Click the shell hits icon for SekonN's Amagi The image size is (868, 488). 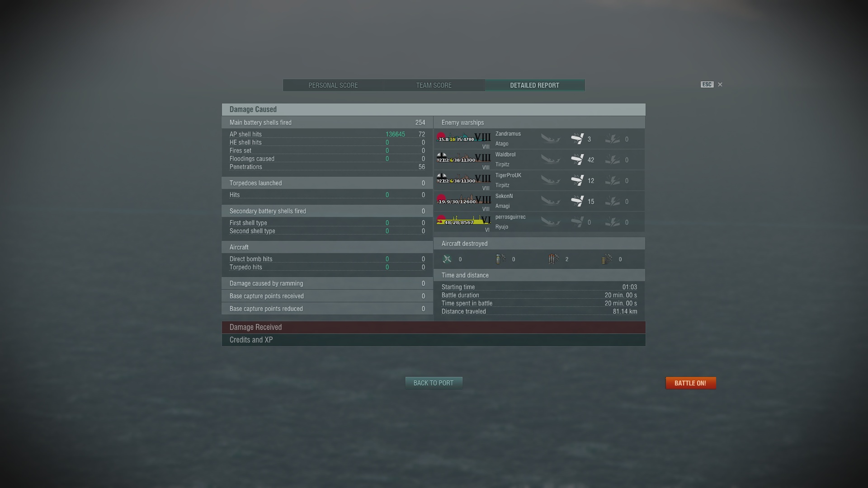[x=577, y=201]
